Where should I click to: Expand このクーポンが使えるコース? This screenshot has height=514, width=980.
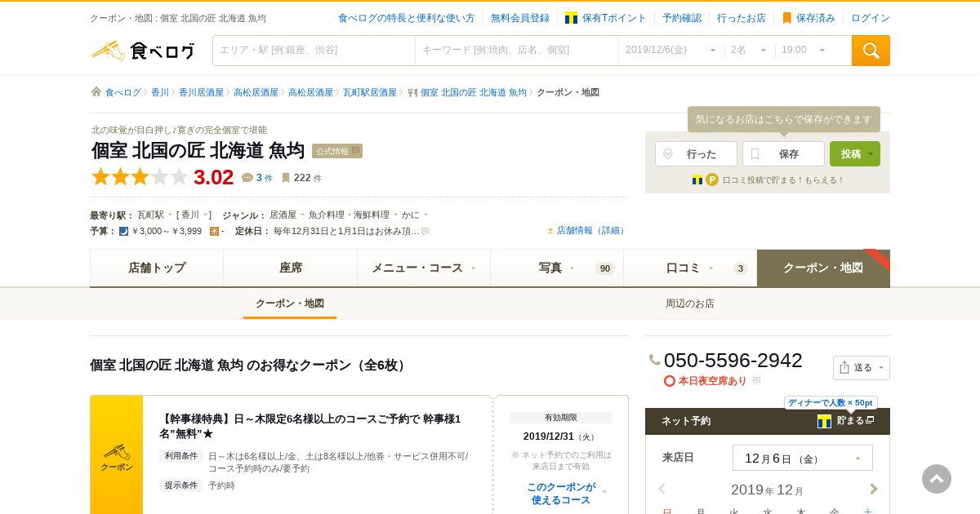[561, 493]
